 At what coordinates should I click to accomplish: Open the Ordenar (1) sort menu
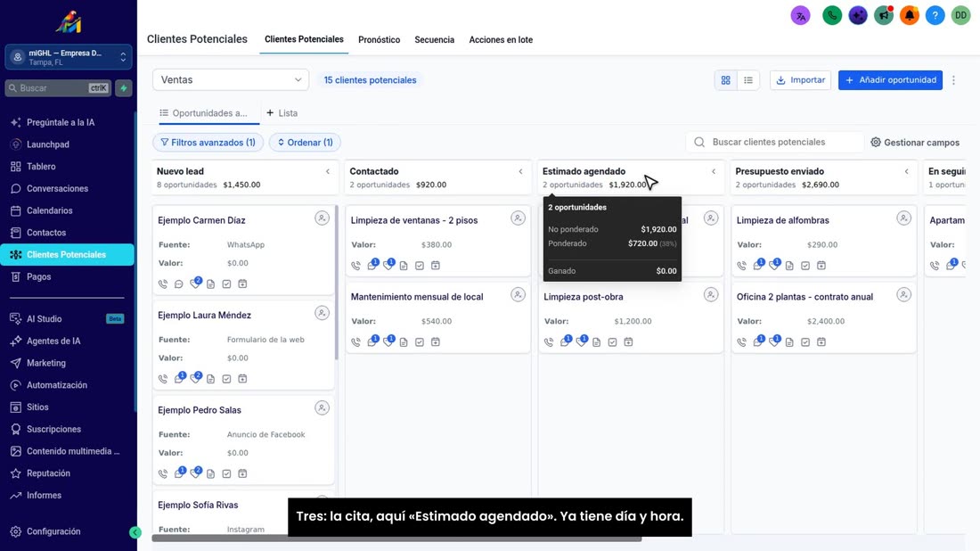pos(305,143)
